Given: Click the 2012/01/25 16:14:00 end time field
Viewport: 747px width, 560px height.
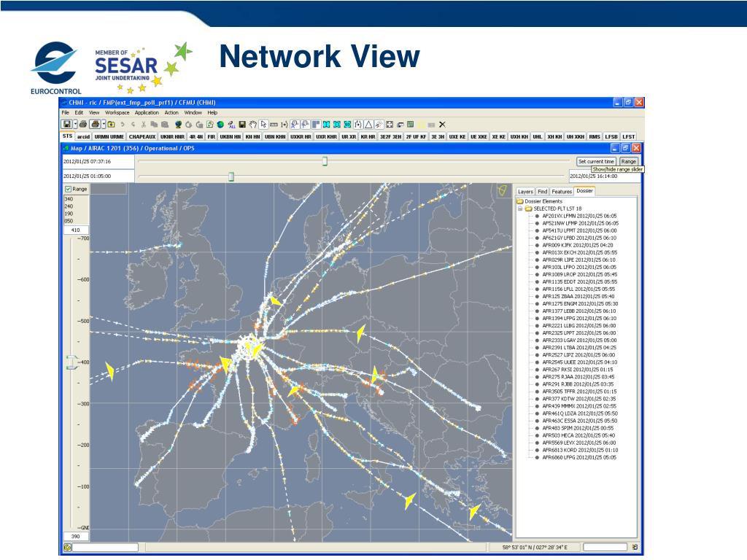Looking at the screenshot, I should click(605, 176).
